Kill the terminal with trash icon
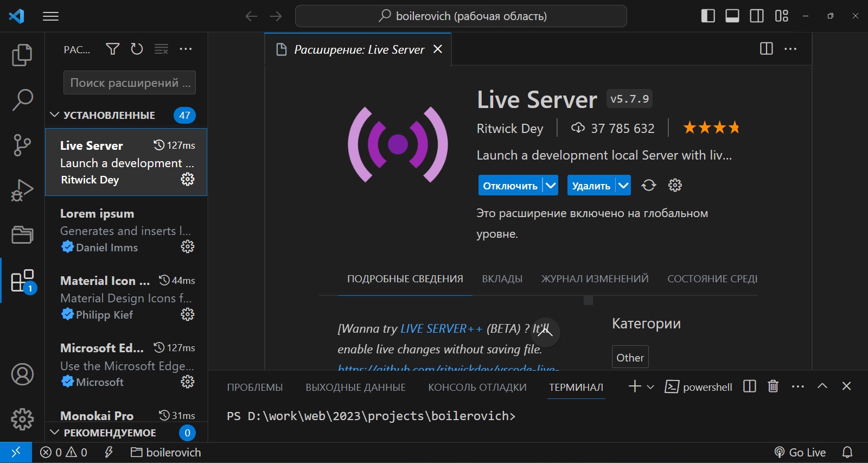Image resolution: width=868 pixels, height=463 pixels. [x=773, y=386]
